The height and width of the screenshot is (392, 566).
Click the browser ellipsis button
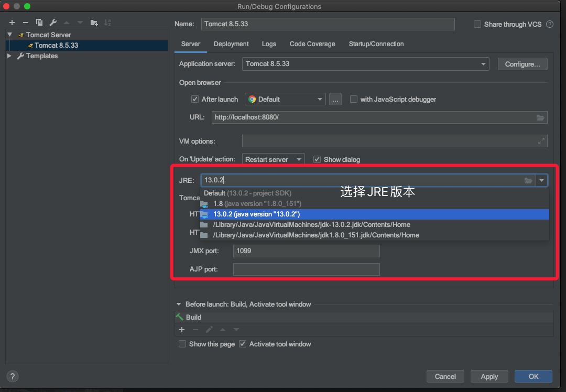335,99
